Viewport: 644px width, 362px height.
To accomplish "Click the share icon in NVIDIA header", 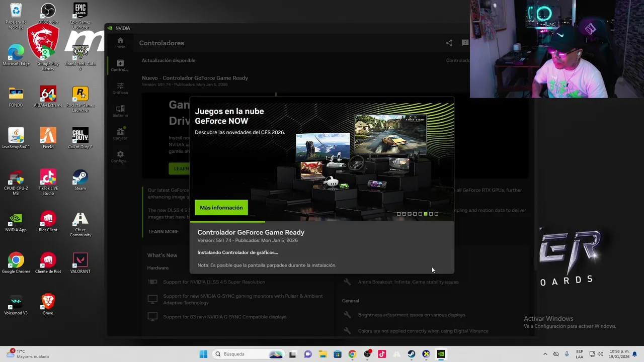I will point(449,43).
